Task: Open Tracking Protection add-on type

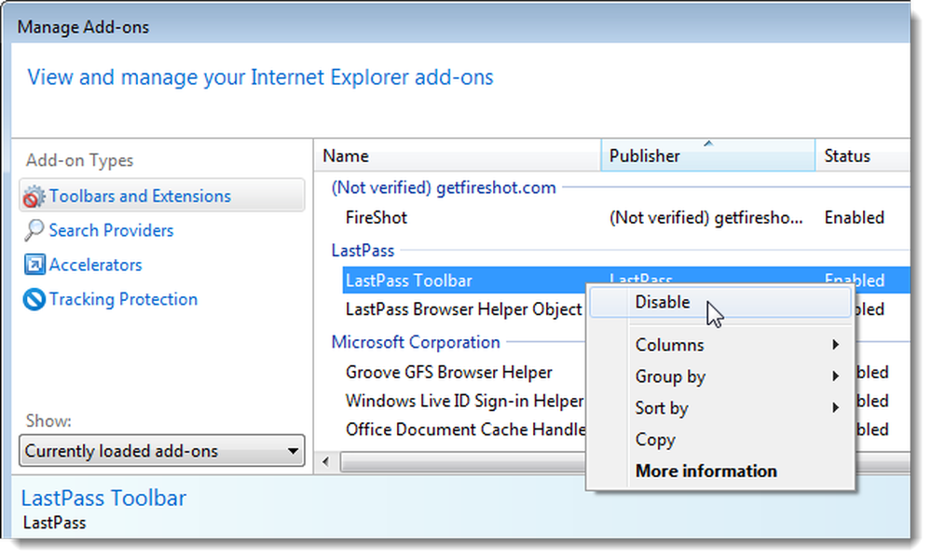Action: 123,299
